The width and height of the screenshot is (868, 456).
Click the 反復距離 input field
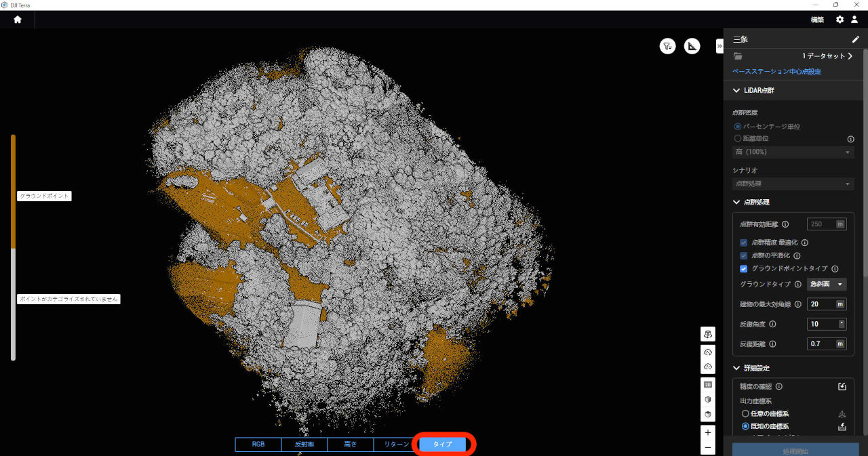tap(822, 344)
